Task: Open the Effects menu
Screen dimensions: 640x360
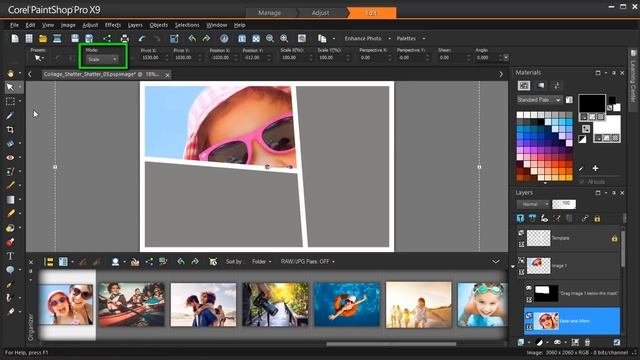Action: click(x=113, y=25)
